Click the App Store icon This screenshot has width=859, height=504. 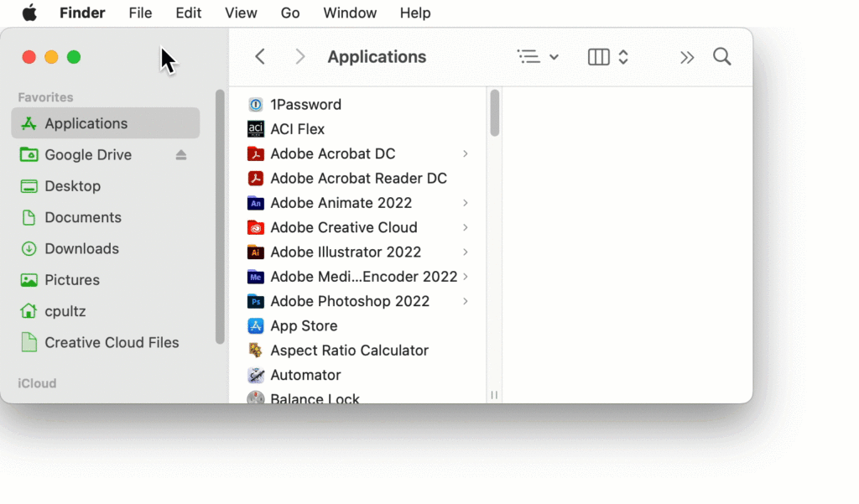[256, 325]
